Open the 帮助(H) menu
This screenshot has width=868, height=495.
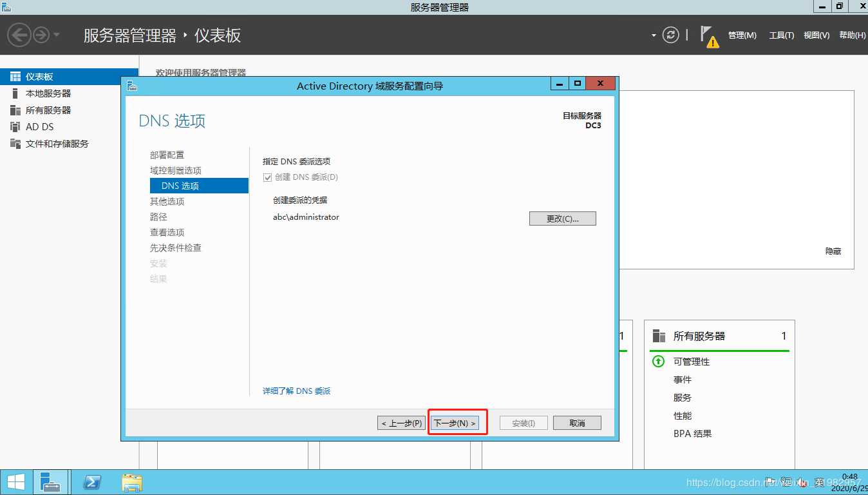(x=853, y=35)
